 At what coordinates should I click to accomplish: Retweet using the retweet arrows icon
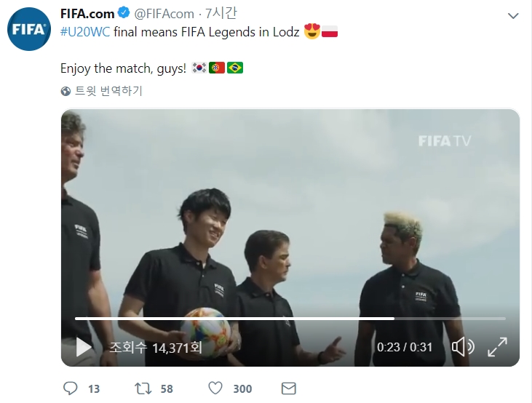[143, 388]
